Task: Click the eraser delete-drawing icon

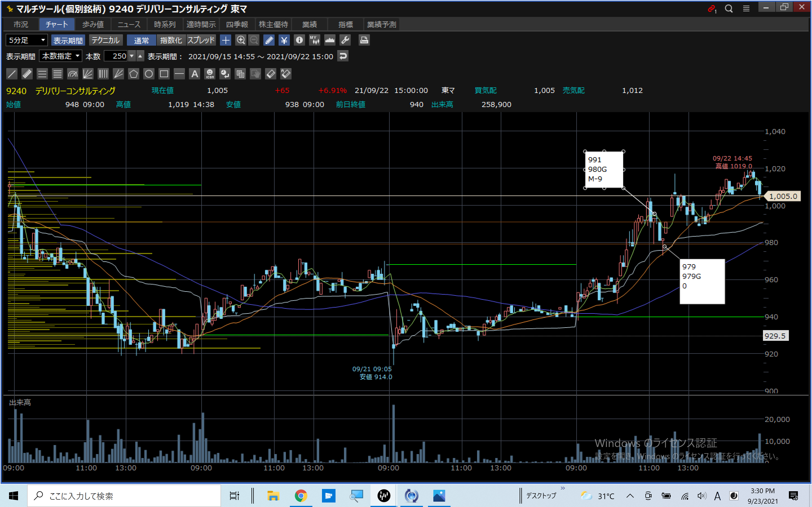Action: (x=270, y=74)
